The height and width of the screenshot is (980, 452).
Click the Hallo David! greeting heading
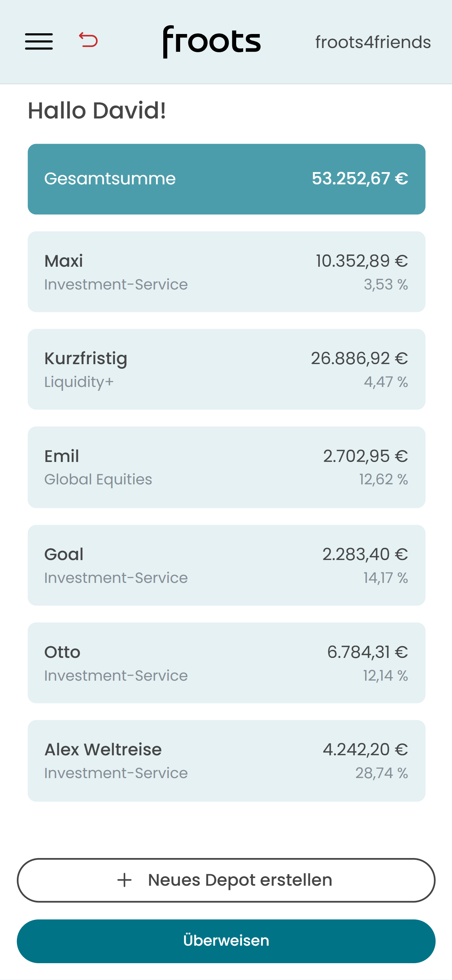(x=97, y=111)
